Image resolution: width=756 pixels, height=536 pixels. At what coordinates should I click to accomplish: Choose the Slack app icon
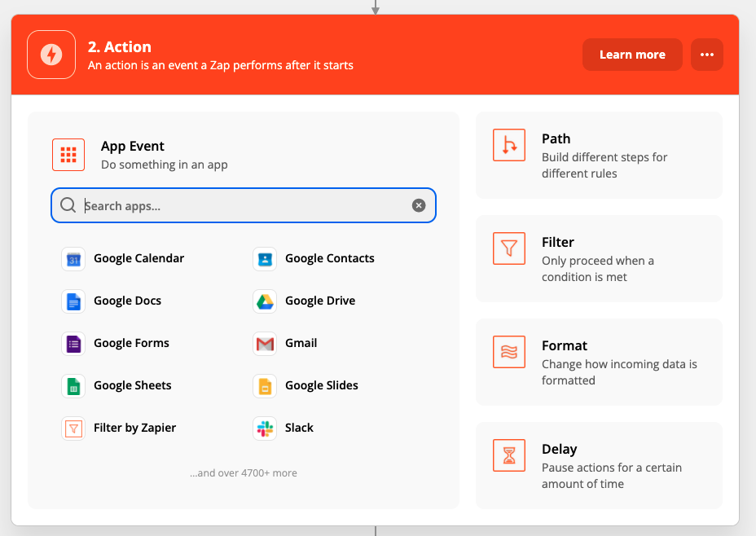pos(264,428)
